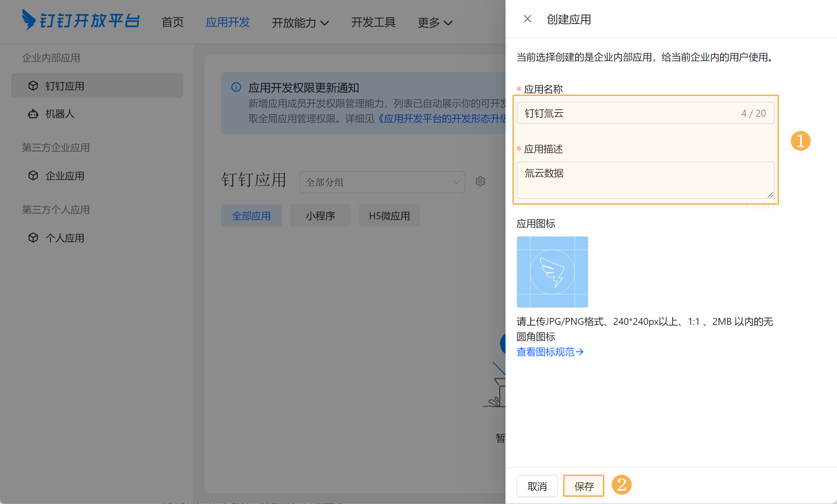Click the cube icon beside 企业应用
837x504 pixels.
coord(33,176)
